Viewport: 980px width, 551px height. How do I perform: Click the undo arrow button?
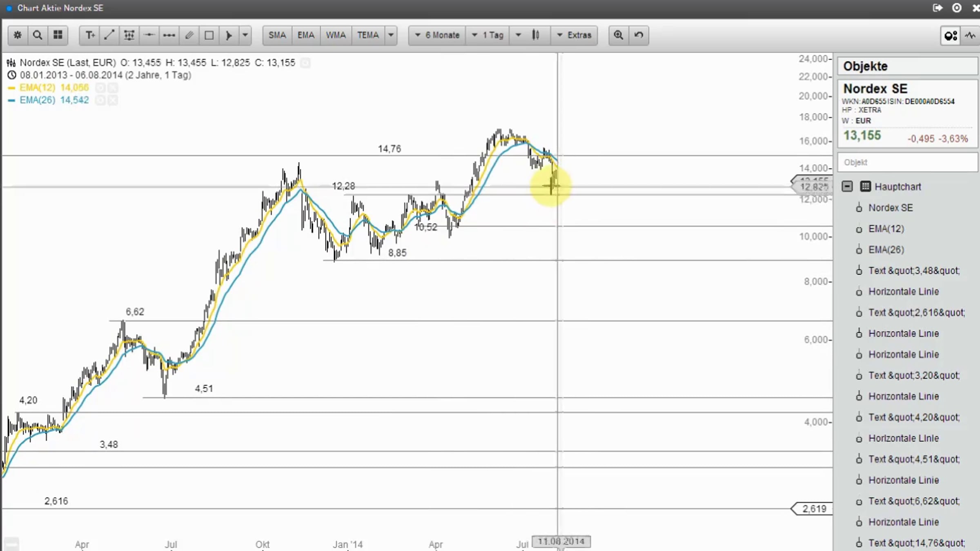(639, 35)
